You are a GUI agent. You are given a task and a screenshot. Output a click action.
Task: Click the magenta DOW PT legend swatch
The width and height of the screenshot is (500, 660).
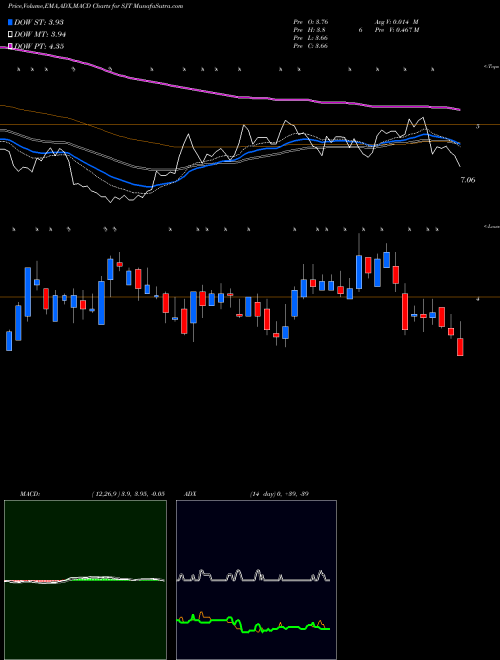click(x=11, y=46)
